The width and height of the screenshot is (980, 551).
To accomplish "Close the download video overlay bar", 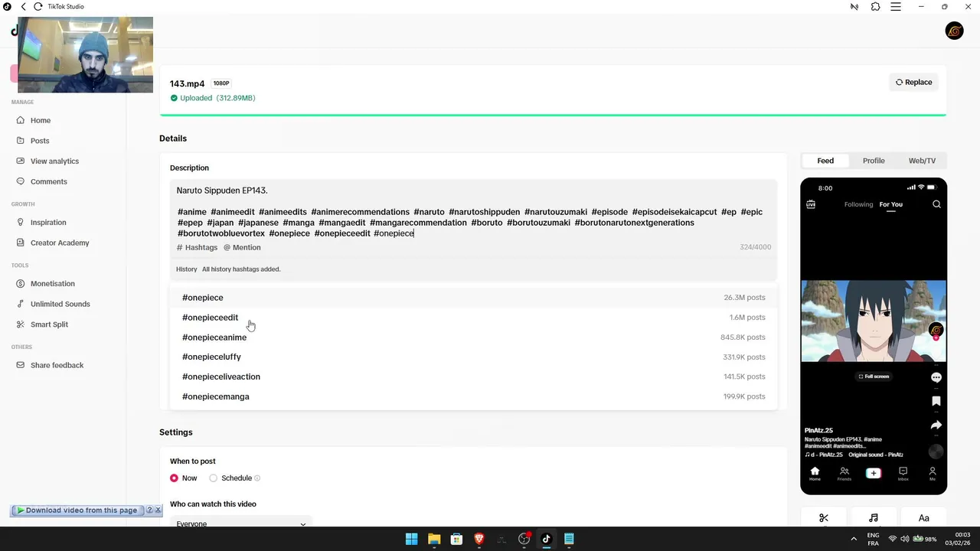I will (158, 510).
